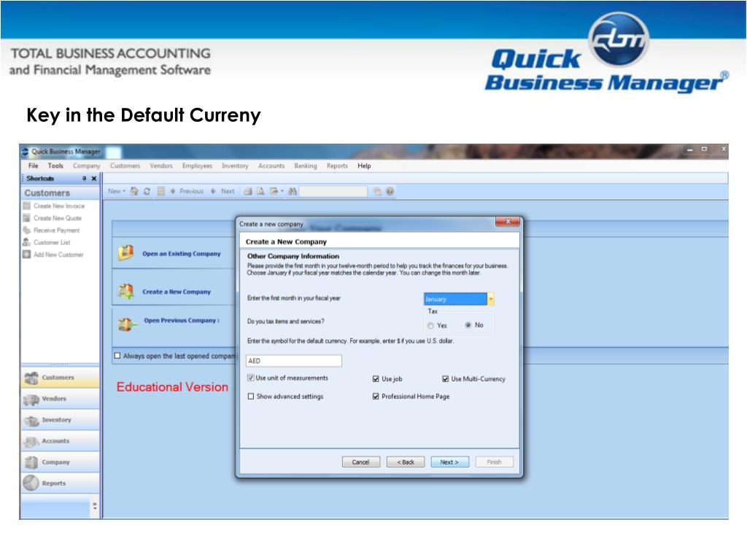Check Always open the last opened company
The height and width of the screenshot is (560, 747).
pos(117,356)
